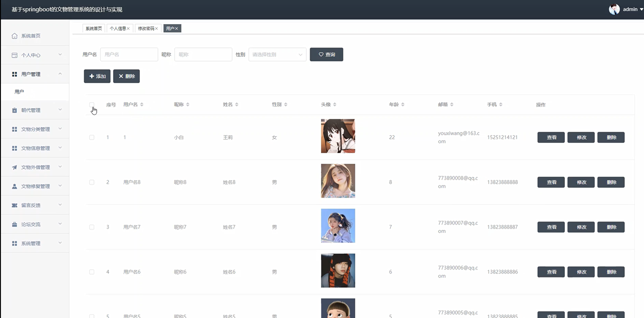Click the 文物外借管理 paper plane icon

15,167
